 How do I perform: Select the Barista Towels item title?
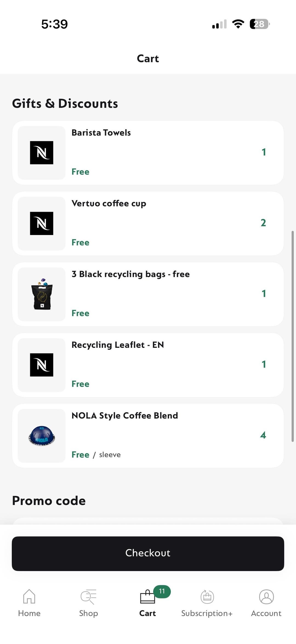[x=101, y=133]
